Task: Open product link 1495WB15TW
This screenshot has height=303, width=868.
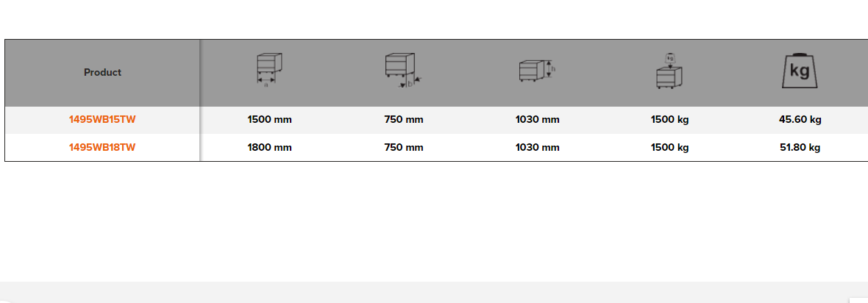Action: click(102, 120)
